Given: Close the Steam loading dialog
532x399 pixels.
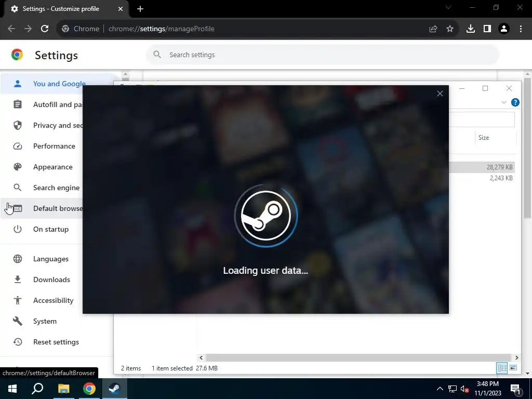Looking at the screenshot, I should 440,94.
